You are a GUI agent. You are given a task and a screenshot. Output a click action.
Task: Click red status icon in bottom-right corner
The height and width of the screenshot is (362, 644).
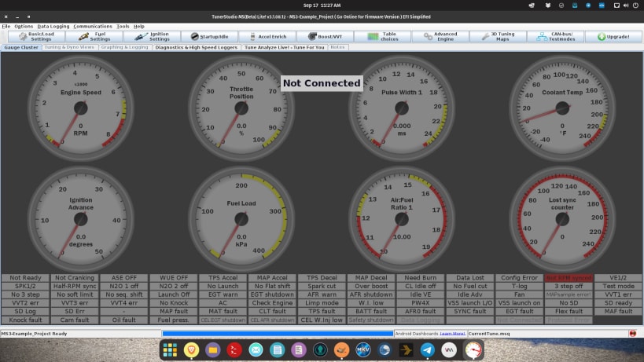click(x=632, y=333)
